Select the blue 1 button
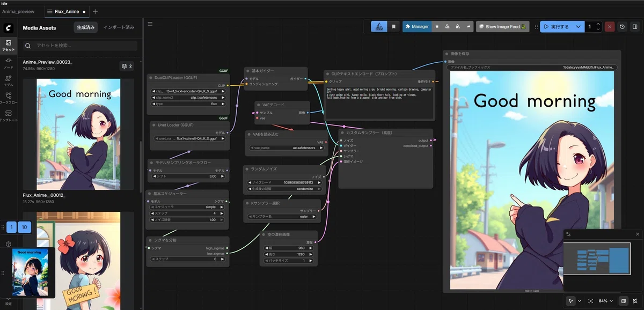The width and height of the screenshot is (644, 310). [11, 227]
